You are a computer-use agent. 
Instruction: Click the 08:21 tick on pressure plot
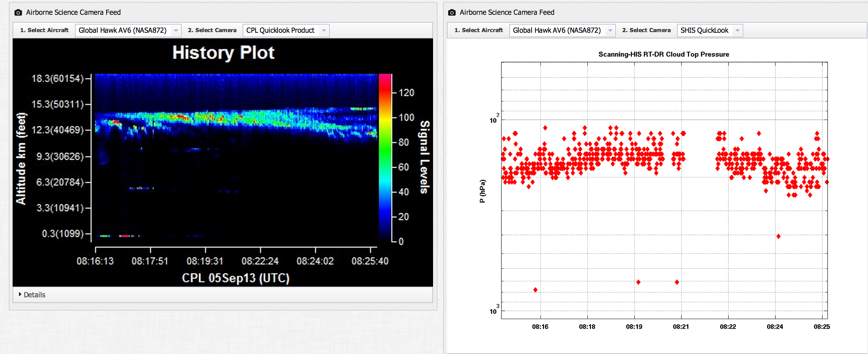pos(681,326)
